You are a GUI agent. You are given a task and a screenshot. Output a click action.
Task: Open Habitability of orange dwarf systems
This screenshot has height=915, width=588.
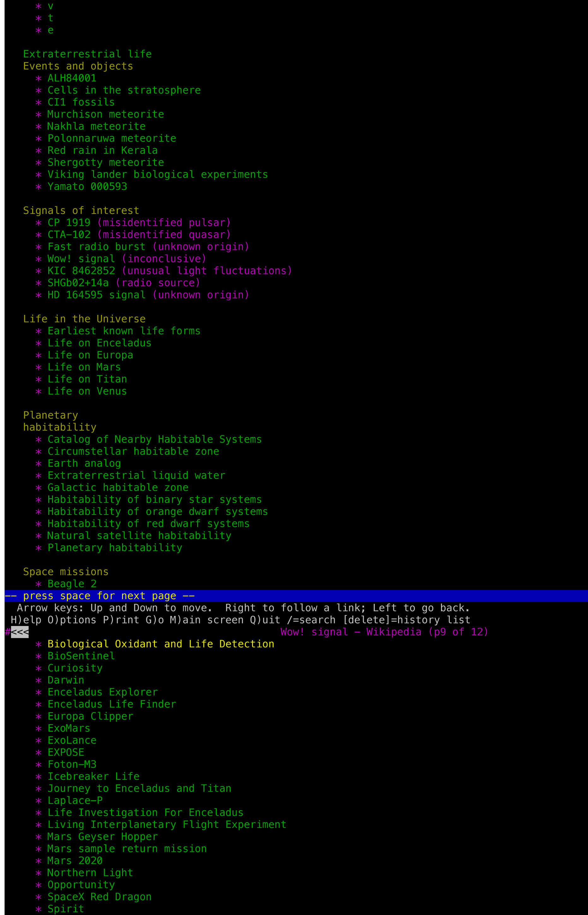point(158,511)
